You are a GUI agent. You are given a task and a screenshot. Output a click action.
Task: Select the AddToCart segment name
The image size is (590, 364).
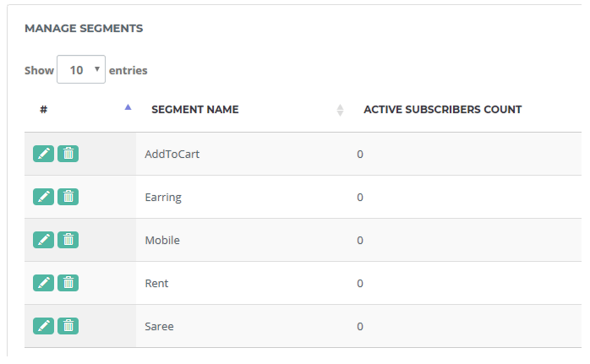coord(172,155)
